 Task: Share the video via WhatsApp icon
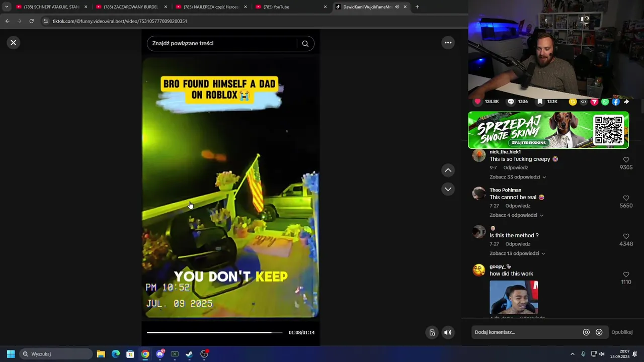tap(605, 102)
